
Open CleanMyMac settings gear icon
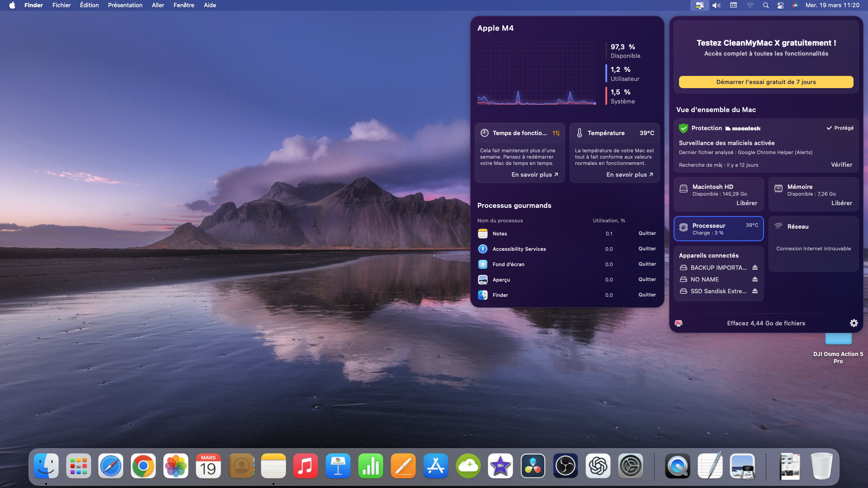854,323
